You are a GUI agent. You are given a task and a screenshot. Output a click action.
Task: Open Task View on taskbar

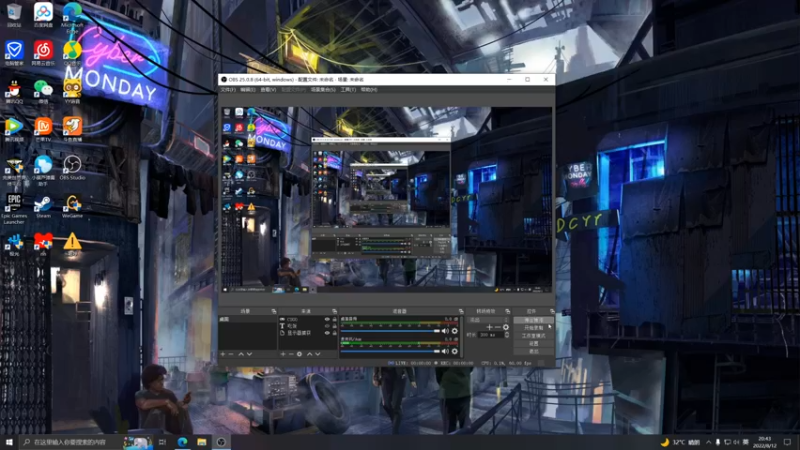[x=163, y=442]
